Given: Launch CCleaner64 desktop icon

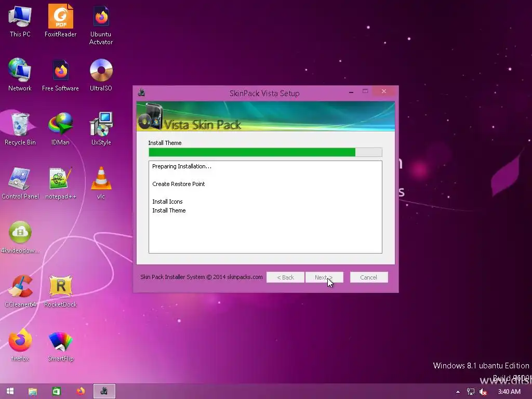Looking at the screenshot, I should (20, 291).
